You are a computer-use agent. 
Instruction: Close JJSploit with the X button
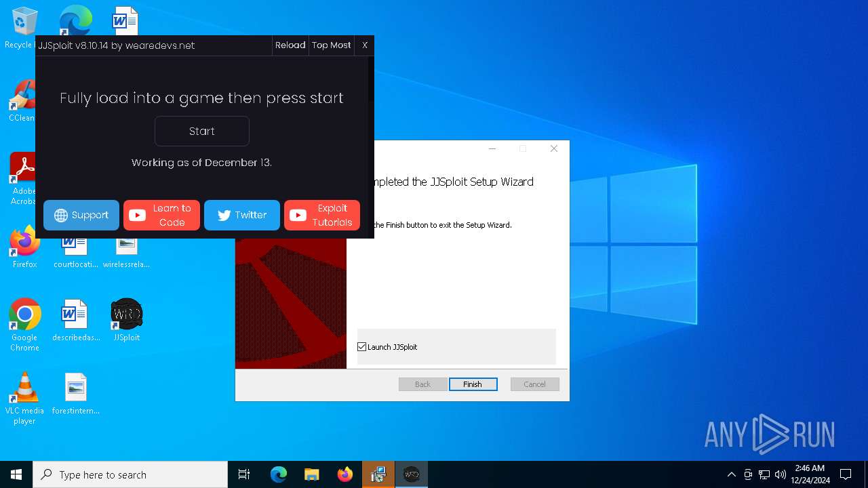pos(365,45)
